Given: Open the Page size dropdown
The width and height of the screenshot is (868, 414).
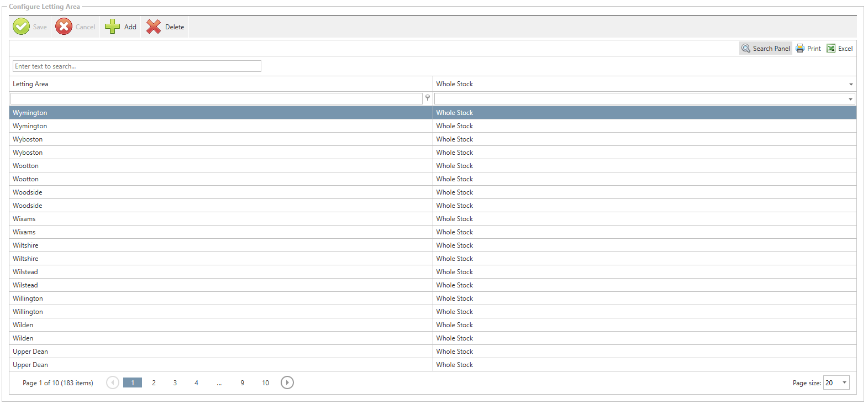Looking at the screenshot, I should 844,382.
